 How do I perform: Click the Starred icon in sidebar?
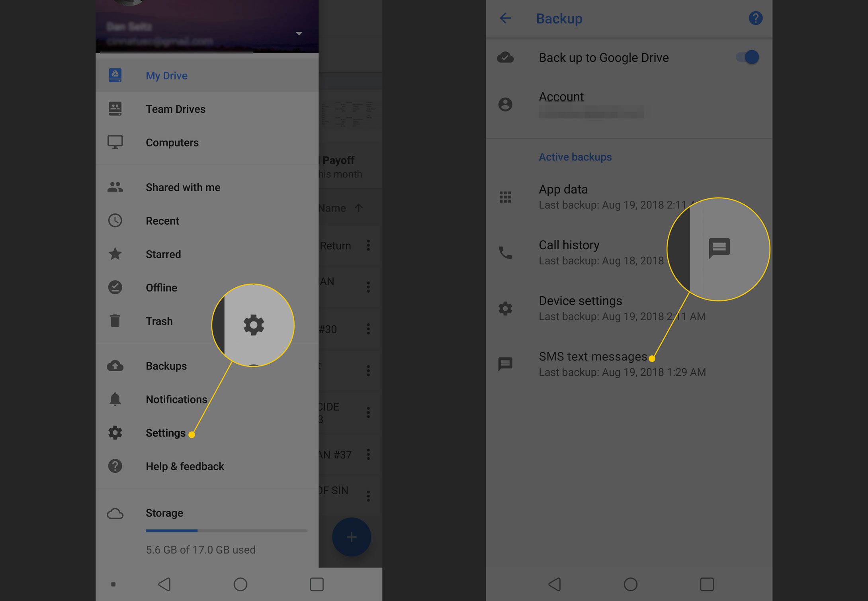[115, 254]
